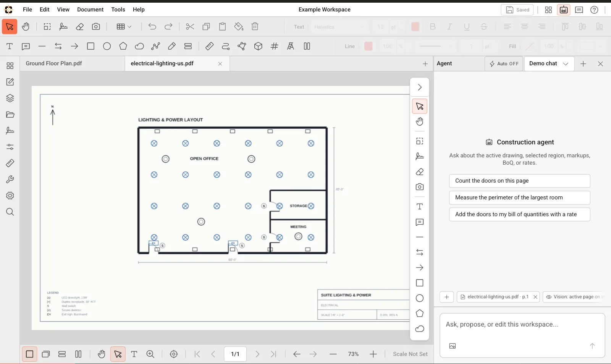Open the Document menu
611x364 pixels.
[90, 10]
